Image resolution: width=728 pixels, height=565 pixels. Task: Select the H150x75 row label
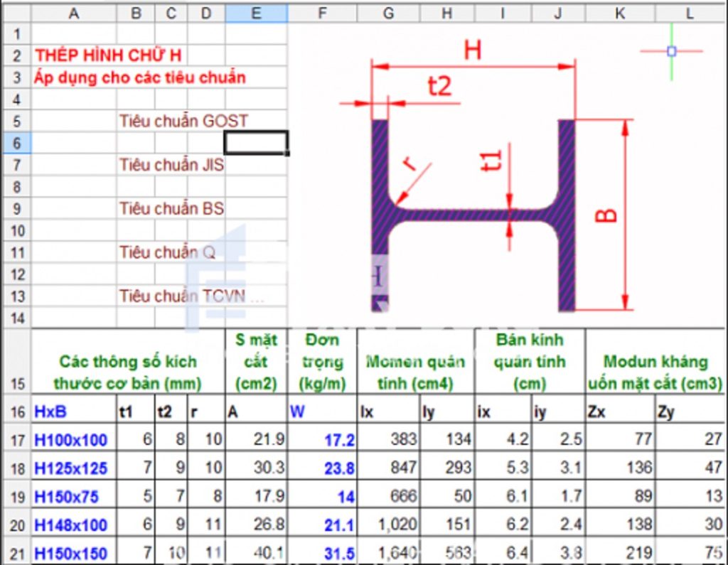[x=66, y=497]
